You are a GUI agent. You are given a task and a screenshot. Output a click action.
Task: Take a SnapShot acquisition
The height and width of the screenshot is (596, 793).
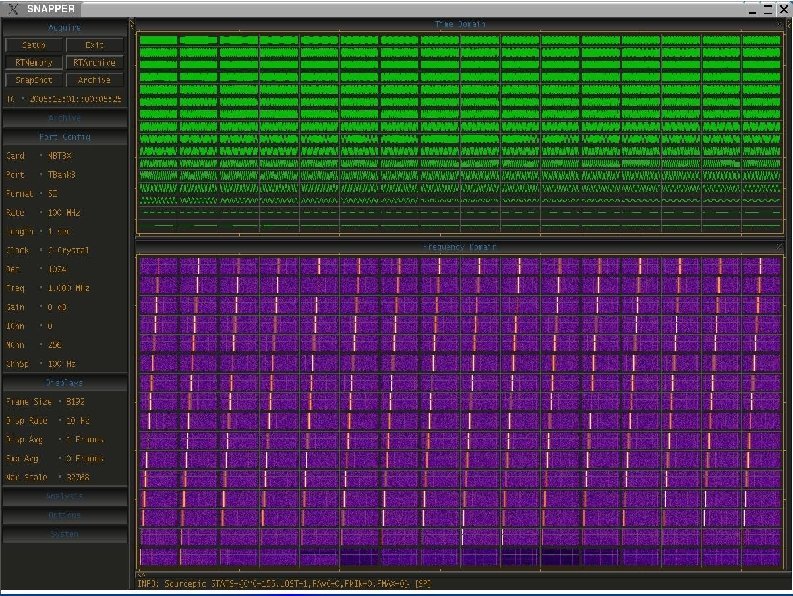point(34,80)
